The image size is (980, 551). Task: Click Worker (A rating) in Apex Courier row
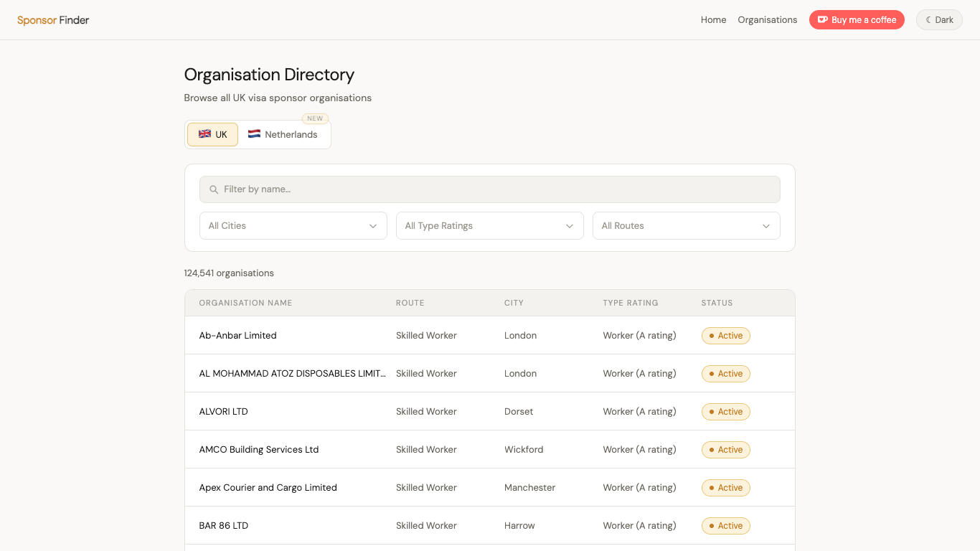(639, 487)
